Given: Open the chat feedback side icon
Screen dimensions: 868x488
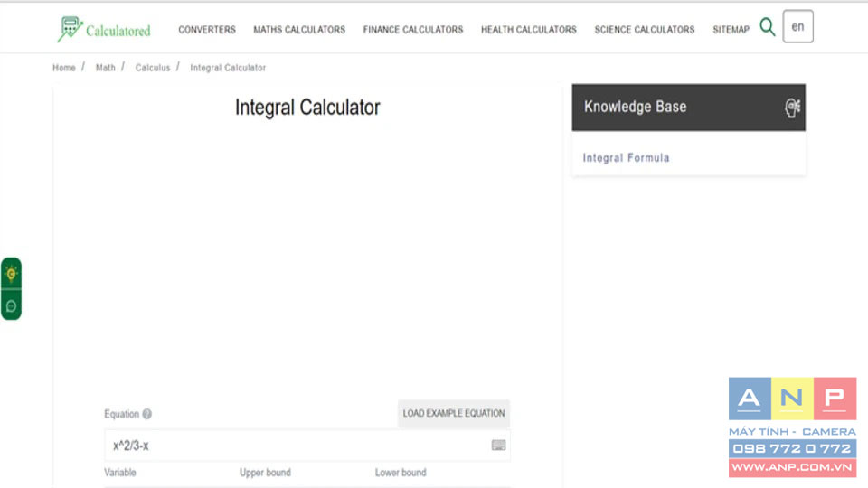Looking at the screenshot, I should (x=11, y=306).
